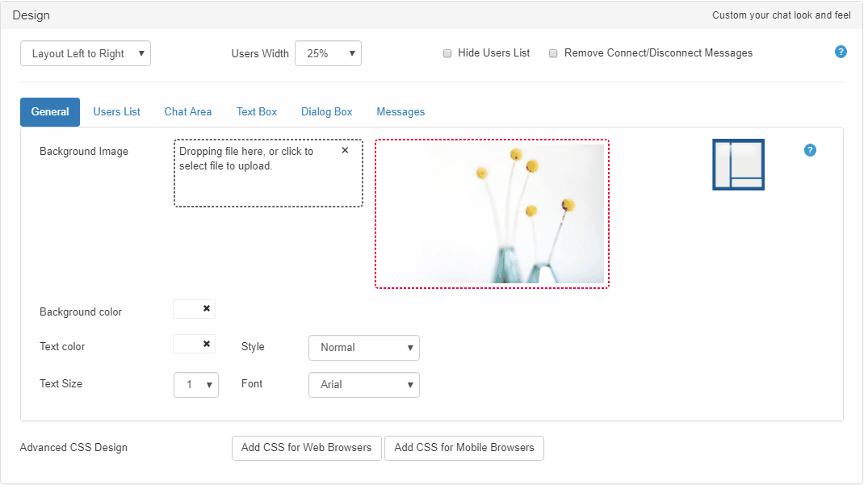Click the blue chat layout preview icon
Image resolution: width=868 pixels, height=485 pixels.
point(738,165)
